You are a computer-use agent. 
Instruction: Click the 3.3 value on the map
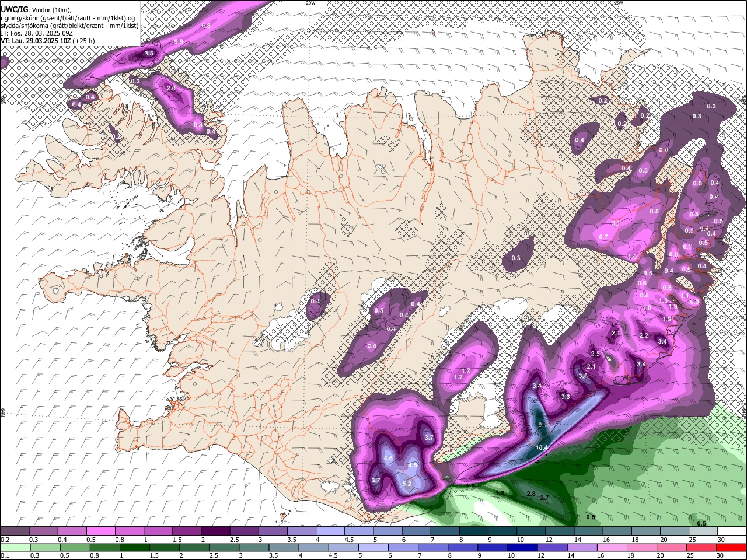pyautogui.click(x=565, y=397)
